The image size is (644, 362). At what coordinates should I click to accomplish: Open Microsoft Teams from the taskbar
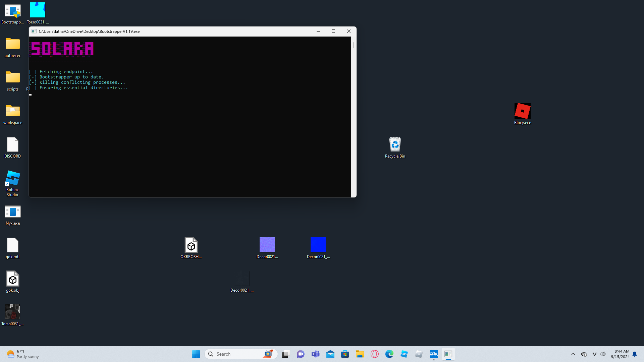[x=315, y=354]
